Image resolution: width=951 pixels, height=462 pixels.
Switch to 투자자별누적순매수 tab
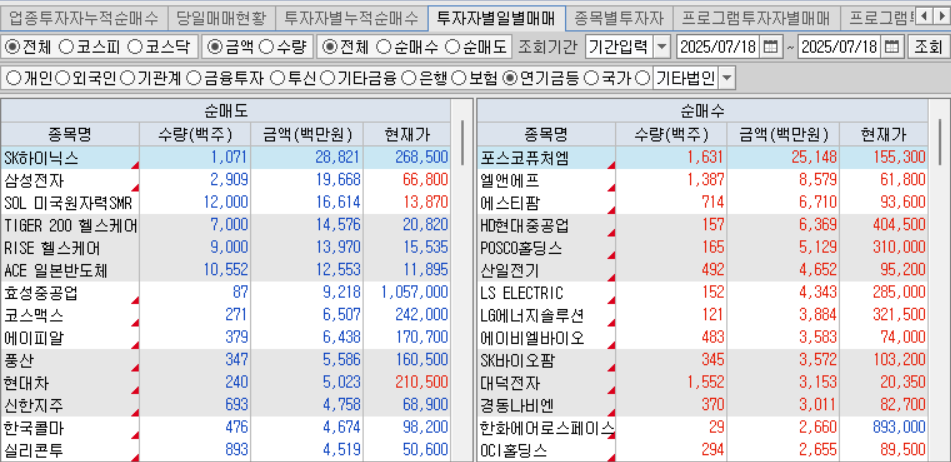click(351, 18)
